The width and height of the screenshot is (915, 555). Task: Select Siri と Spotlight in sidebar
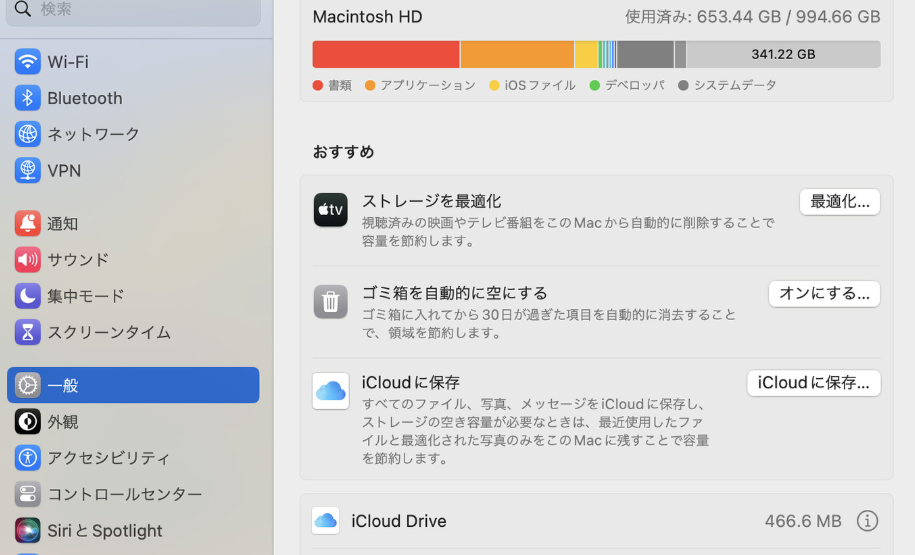coord(133,530)
